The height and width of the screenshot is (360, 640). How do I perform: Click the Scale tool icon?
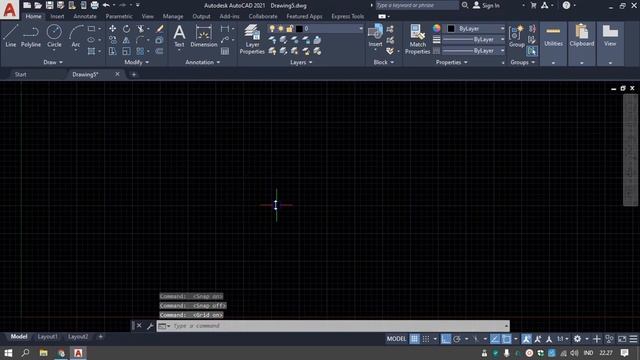coord(127,51)
